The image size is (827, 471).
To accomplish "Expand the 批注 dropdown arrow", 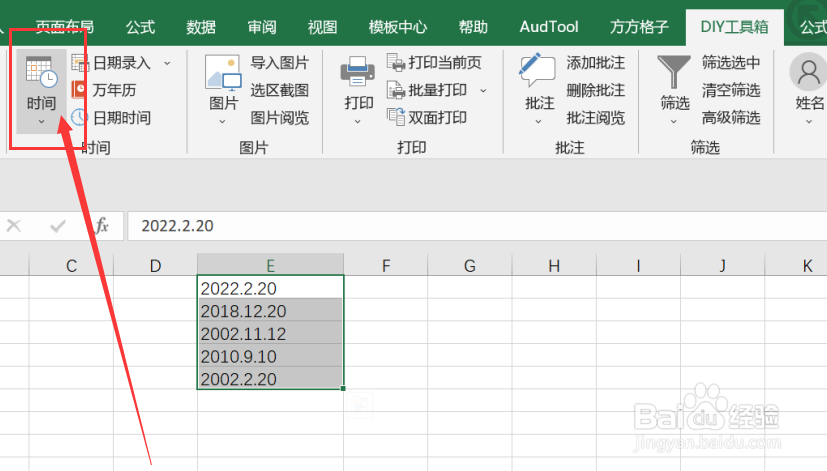I will pos(538,122).
